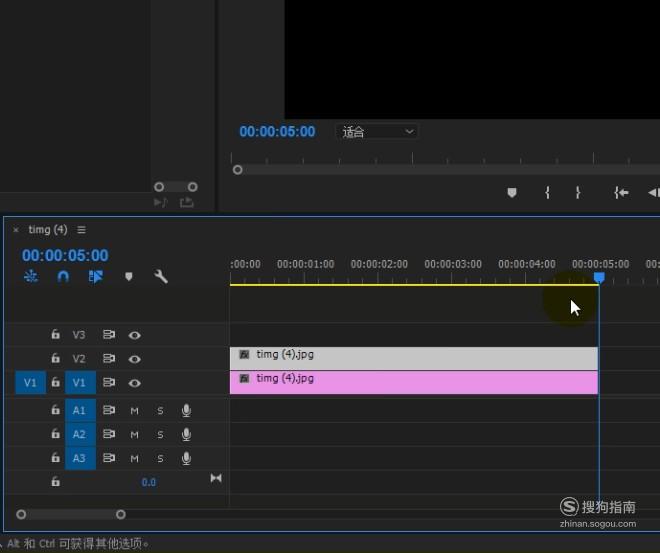Toggle sync lock for V2 track

click(x=109, y=359)
